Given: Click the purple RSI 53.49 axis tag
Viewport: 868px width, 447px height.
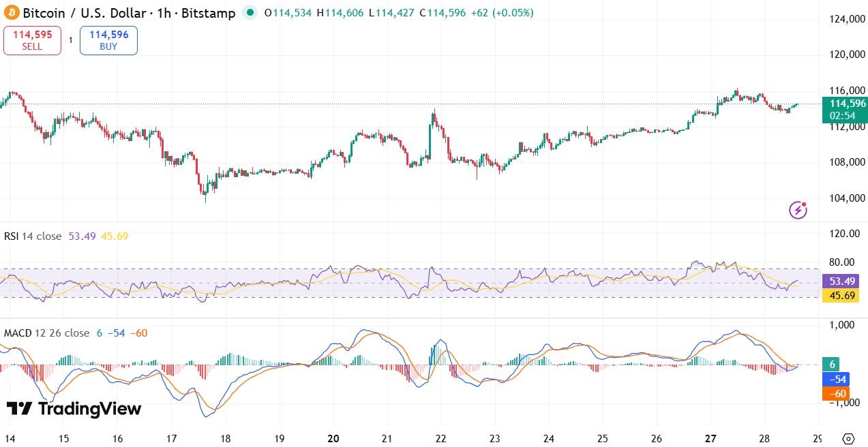Looking at the screenshot, I should click(840, 281).
